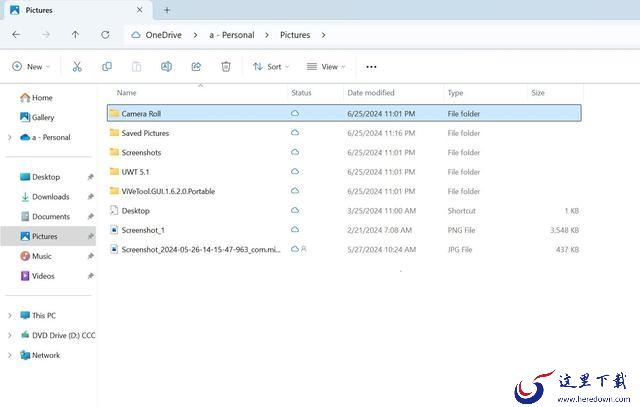The height and width of the screenshot is (407, 640).
Task: Expand the a - Personal OneDrive node
Action: (x=10, y=138)
